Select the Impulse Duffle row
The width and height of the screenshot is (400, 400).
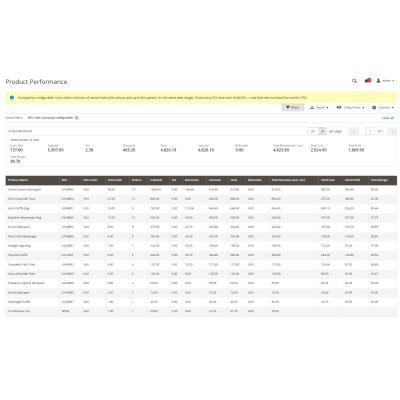[201, 255]
